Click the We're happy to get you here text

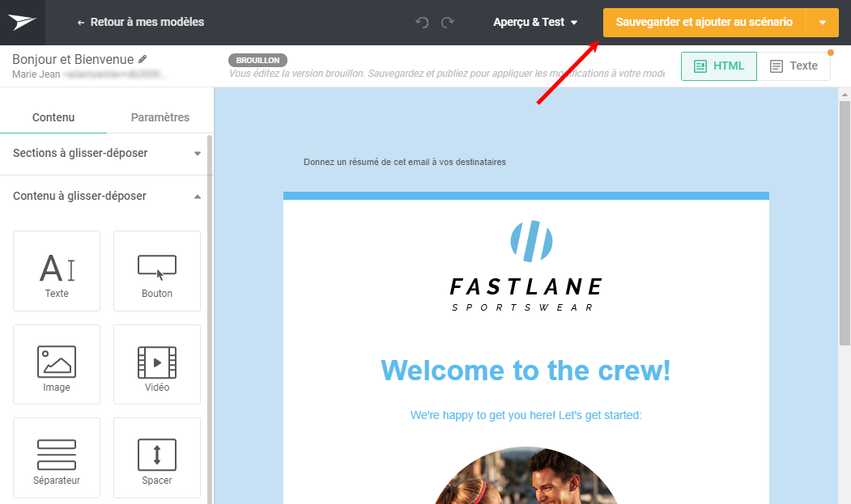(526, 416)
